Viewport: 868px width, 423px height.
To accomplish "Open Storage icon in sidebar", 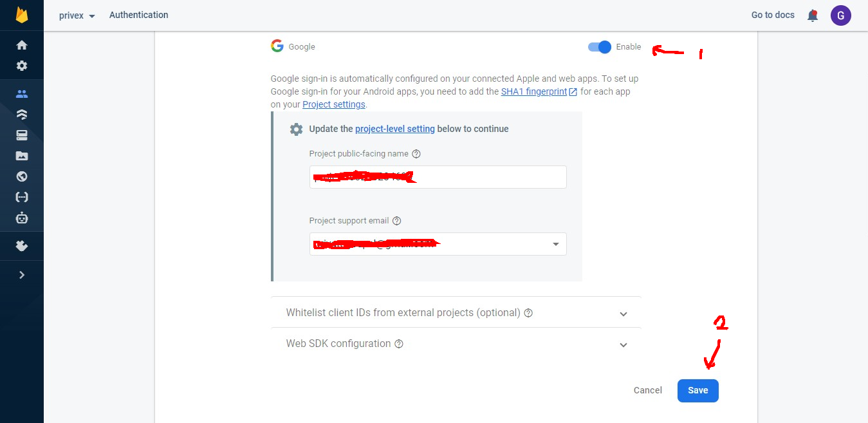I will 22,156.
